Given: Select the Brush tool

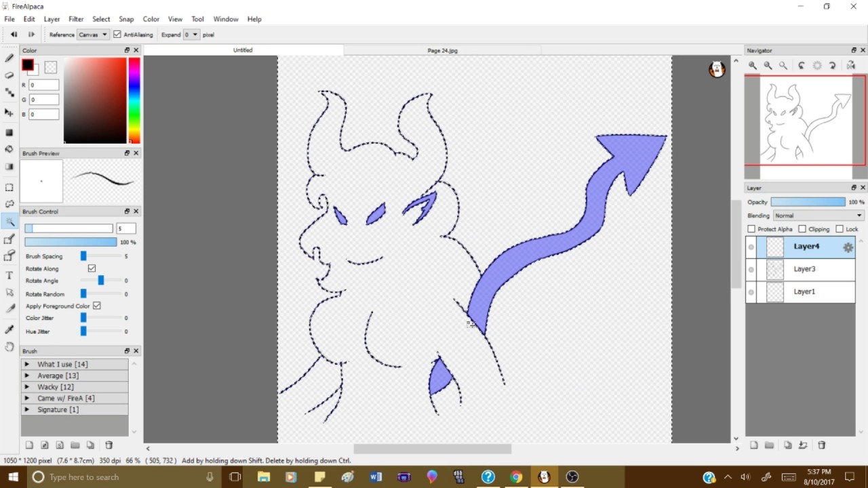Looking at the screenshot, I should coord(9,59).
